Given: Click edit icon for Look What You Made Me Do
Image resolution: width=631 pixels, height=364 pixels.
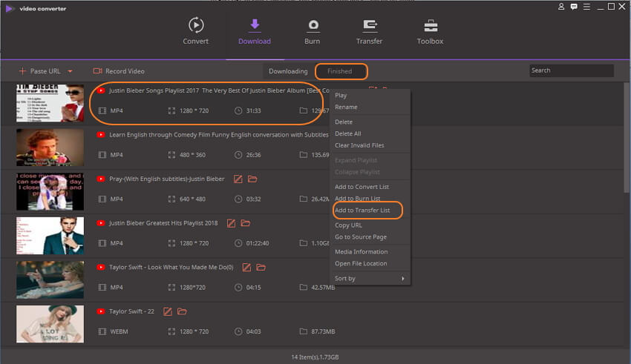Looking at the screenshot, I should pos(246,268).
